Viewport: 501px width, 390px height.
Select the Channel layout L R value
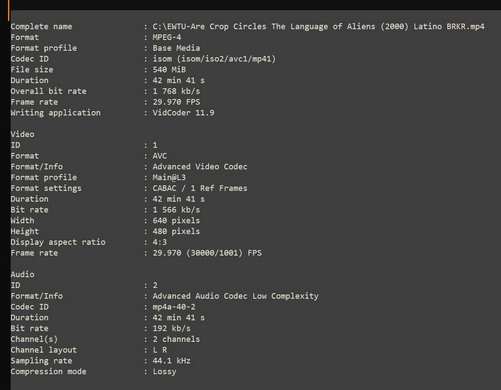(160, 350)
